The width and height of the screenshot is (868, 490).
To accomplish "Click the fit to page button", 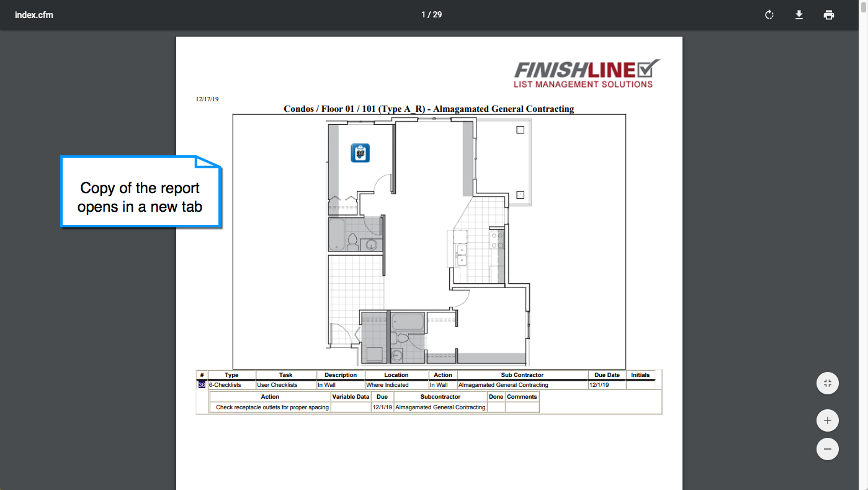I will [x=827, y=383].
